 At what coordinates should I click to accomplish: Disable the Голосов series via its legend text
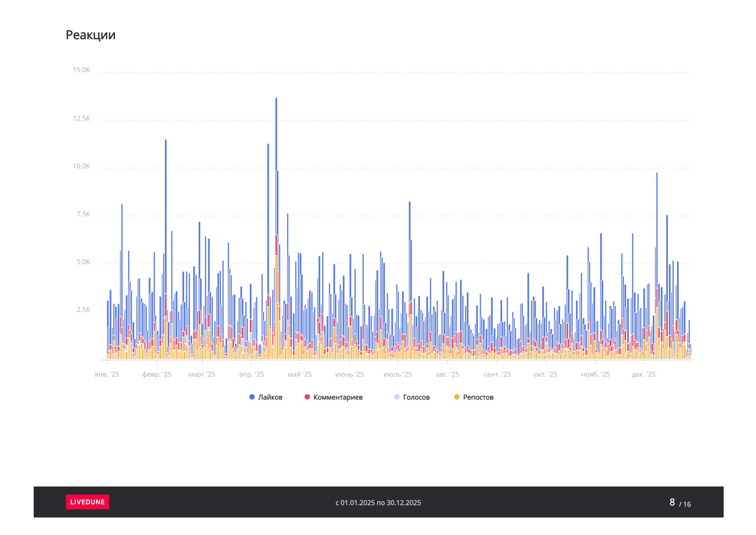[416, 397]
